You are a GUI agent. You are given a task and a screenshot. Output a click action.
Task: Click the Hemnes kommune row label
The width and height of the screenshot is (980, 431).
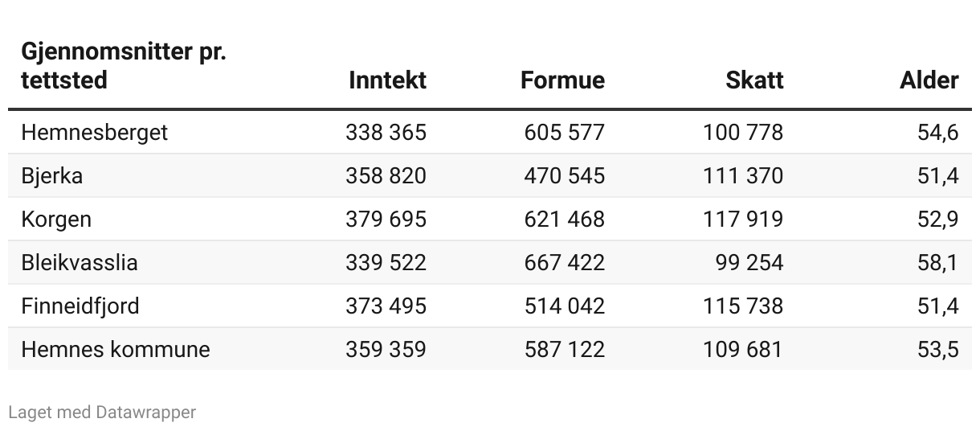116,349
